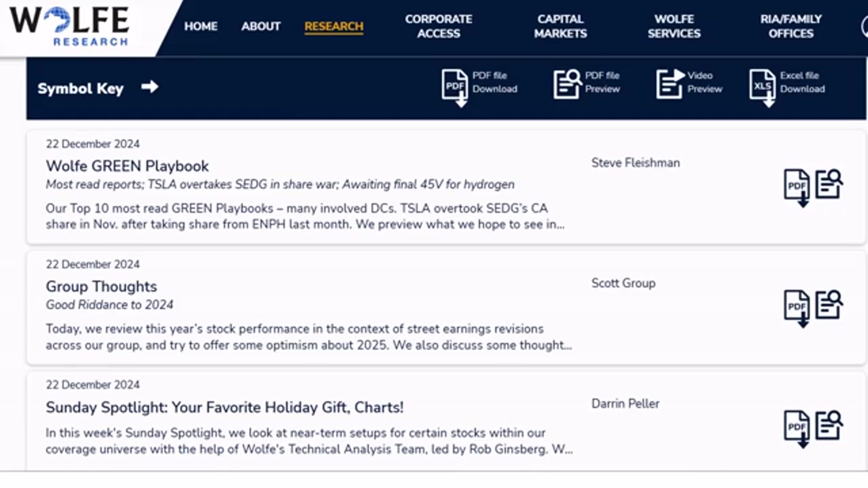Download the Group Thoughts PDF

point(797,308)
